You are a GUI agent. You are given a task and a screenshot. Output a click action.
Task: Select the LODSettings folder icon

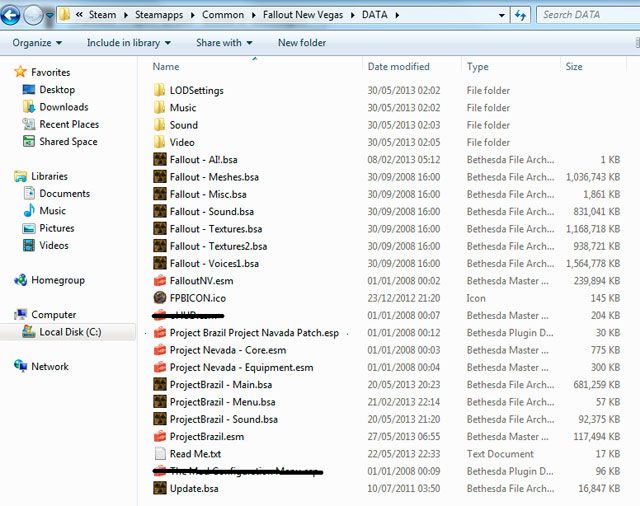(160, 90)
